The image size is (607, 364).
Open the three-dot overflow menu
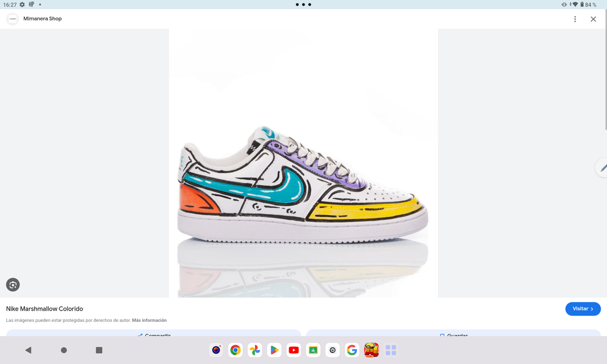(575, 19)
